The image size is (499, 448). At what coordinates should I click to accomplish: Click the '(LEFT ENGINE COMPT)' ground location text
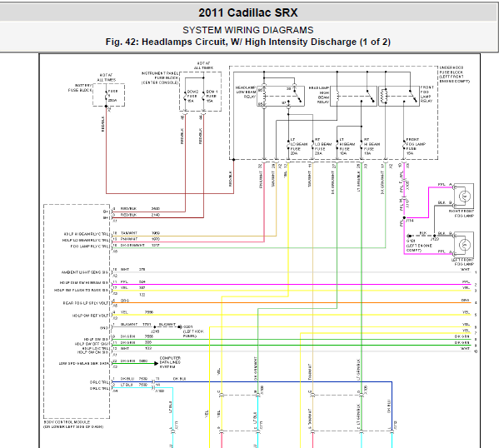click(419, 248)
